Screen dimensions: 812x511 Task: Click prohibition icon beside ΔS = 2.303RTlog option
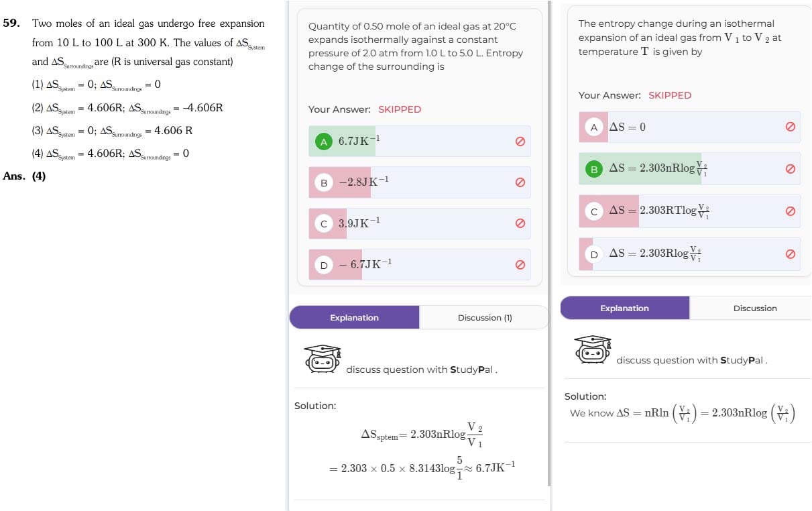click(x=790, y=211)
